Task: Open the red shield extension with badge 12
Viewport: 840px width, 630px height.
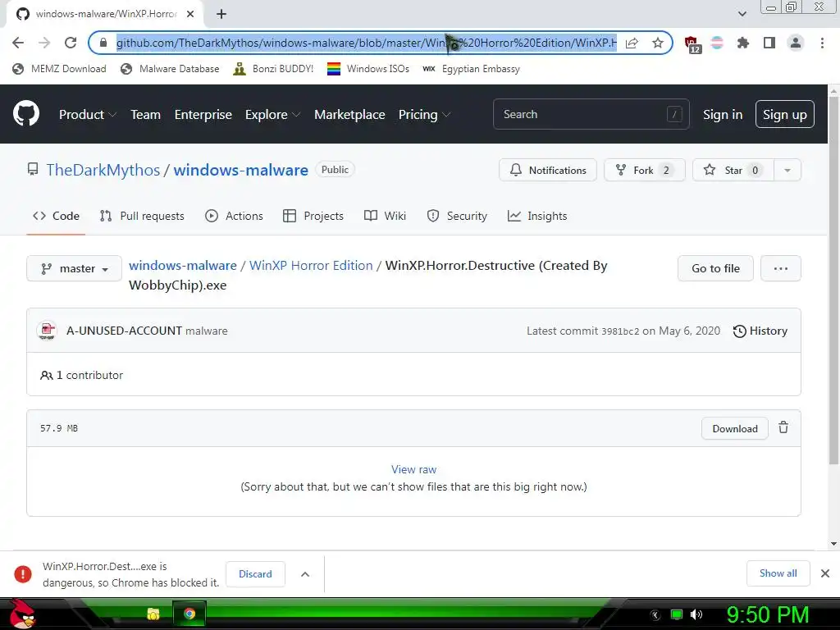Action: 692,44
